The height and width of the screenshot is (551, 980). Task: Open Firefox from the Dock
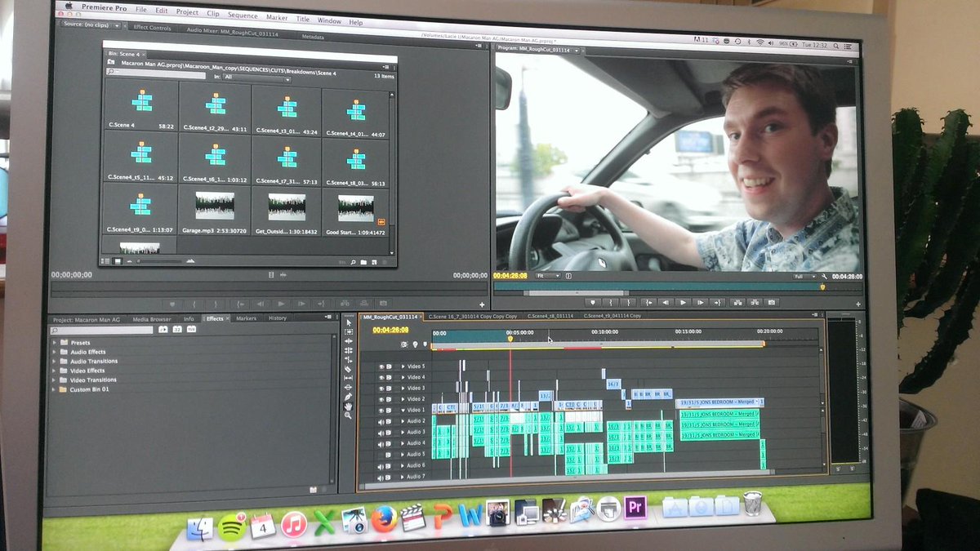tap(383, 518)
